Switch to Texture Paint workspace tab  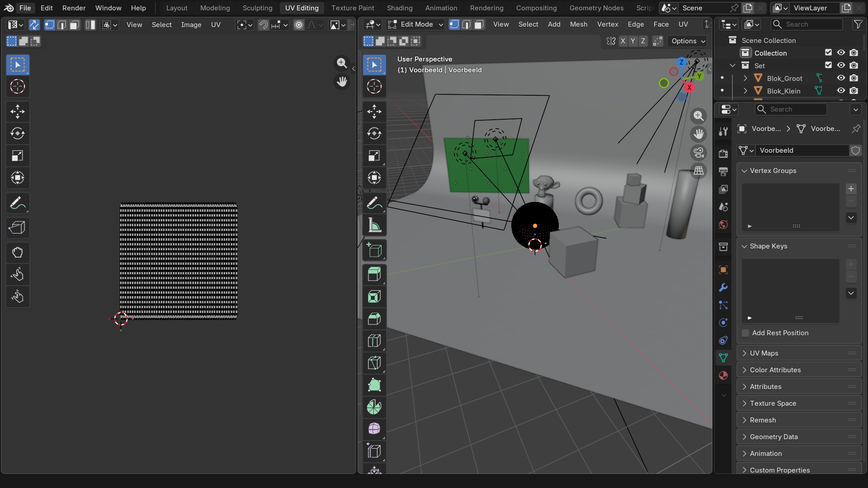[x=353, y=8]
